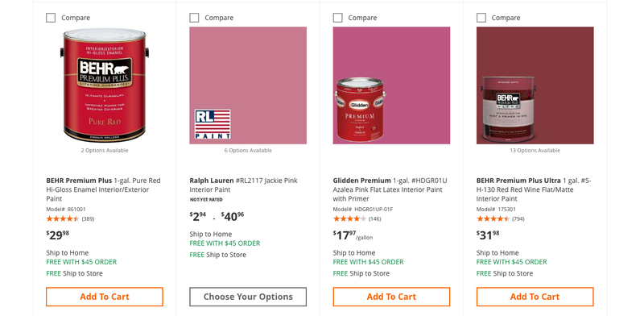Select Compare checkbox for Red Red Wine paint
644x316 pixels.
click(x=481, y=18)
